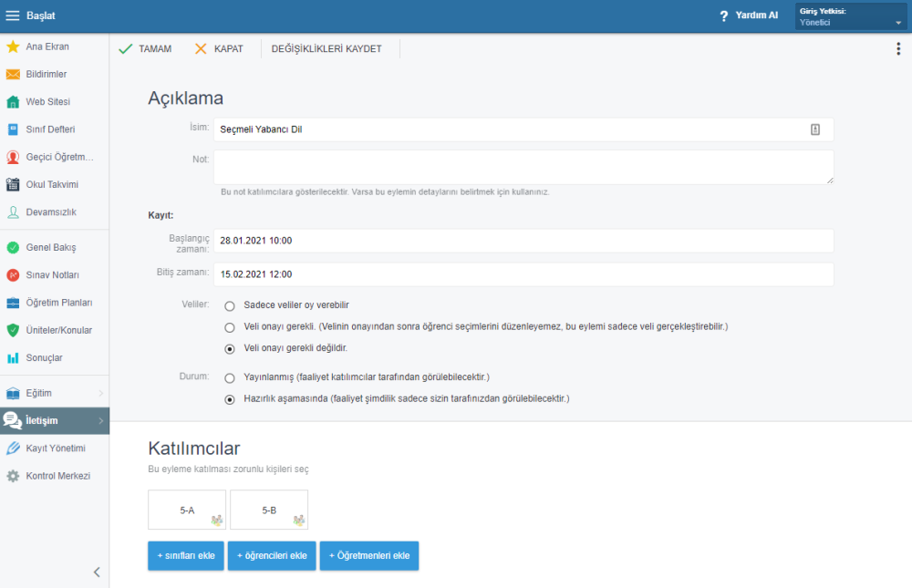Open the Okul Takvimi calendar icon
This screenshot has height=588, width=912.
(x=13, y=184)
